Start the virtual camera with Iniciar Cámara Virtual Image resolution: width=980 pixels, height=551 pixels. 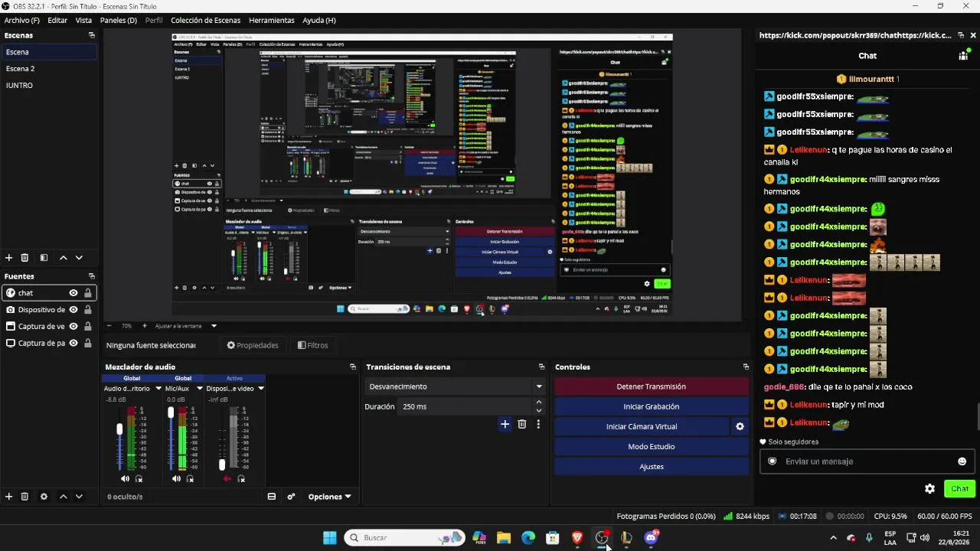pyautogui.click(x=642, y=426)
